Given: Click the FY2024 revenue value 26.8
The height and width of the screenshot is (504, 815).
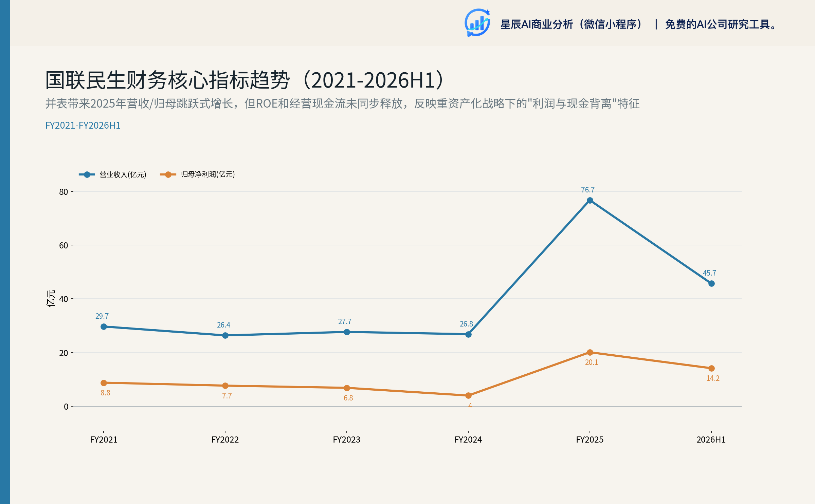Looking at the screenshot, I should coord(466,324).
